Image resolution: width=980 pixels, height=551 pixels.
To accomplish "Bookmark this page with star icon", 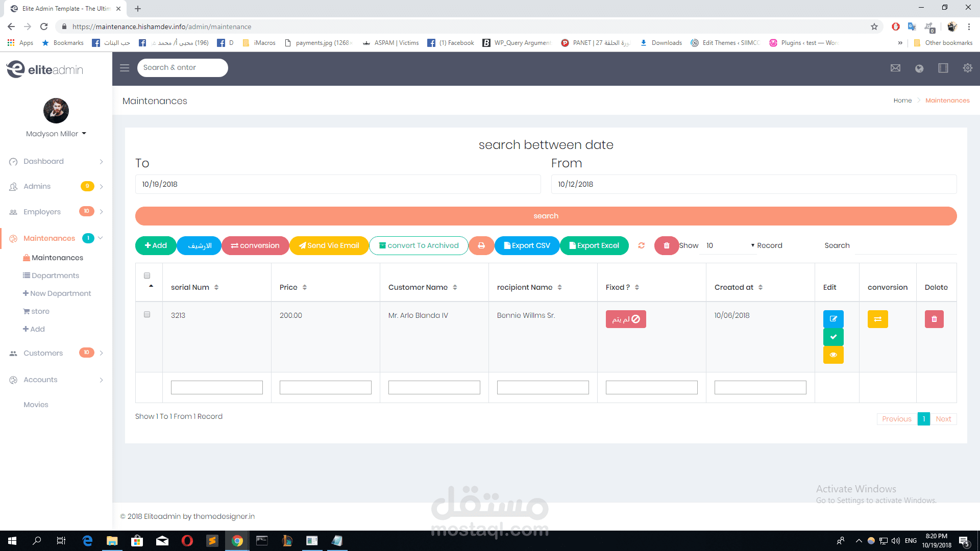I will coord(874,27).
